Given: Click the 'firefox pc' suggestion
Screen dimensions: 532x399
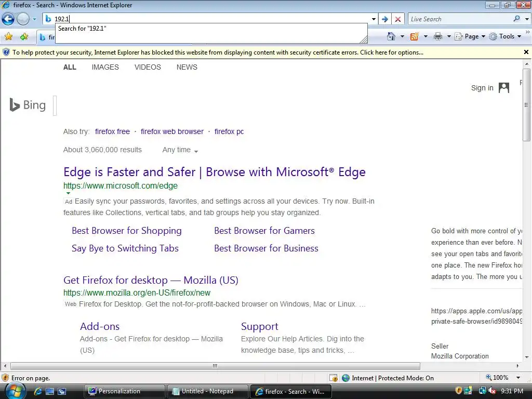Looking at the screenshot, I should point(229,131).
